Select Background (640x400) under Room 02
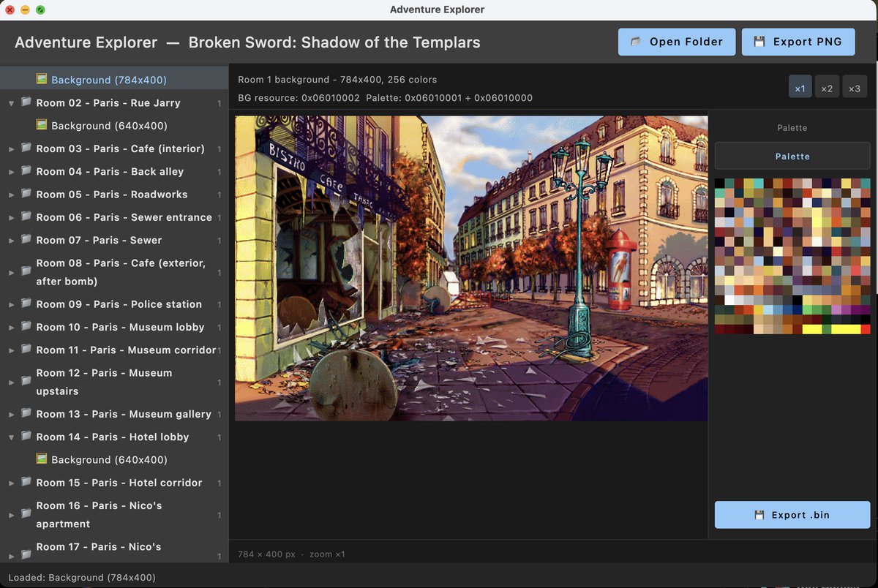Viewport: 878px width, 588px height. 114,126
